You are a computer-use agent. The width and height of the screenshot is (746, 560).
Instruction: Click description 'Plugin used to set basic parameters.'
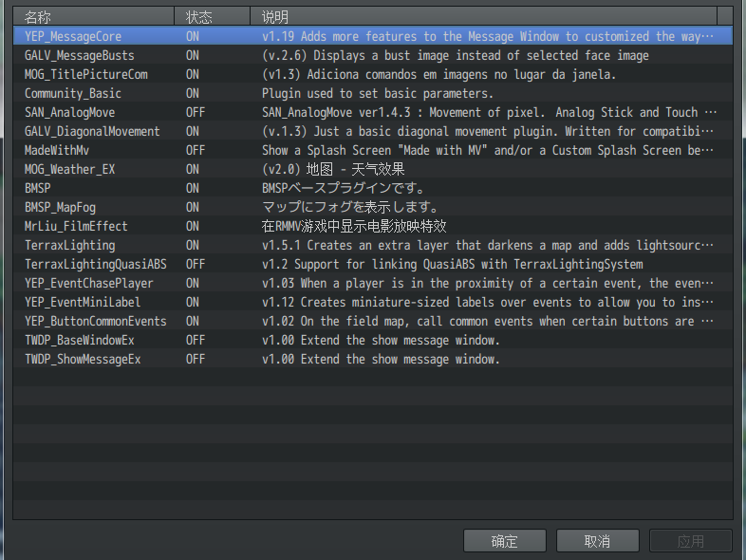[x=378, y=93]
